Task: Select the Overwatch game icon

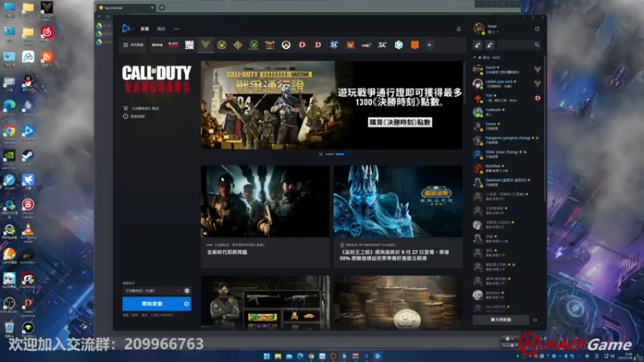Action: 286,45
